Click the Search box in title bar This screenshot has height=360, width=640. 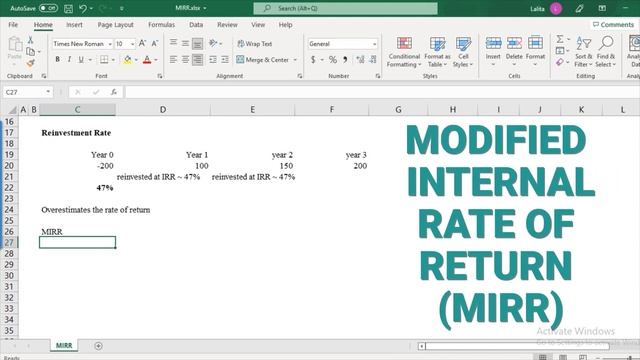(345, 8)
